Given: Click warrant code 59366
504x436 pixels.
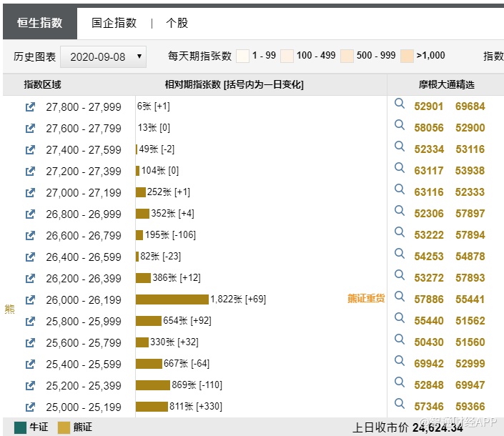Looking at the screenshot, I should pos(470,407).
